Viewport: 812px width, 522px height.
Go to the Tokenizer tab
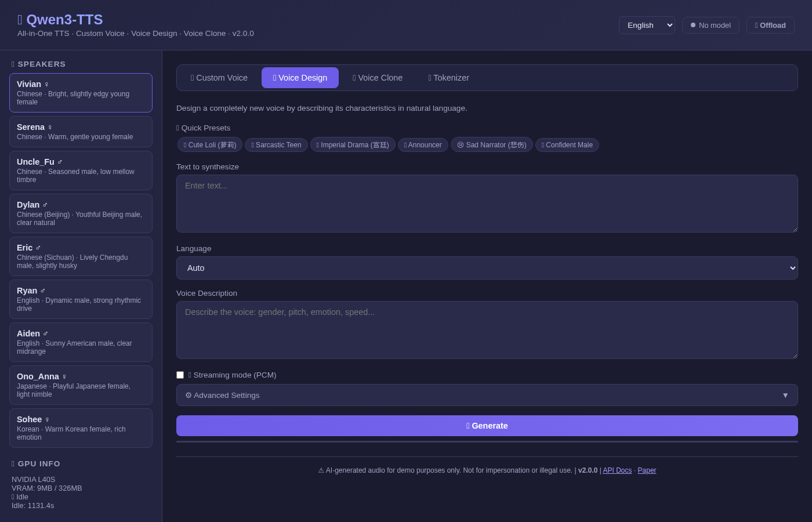point(448,78)
